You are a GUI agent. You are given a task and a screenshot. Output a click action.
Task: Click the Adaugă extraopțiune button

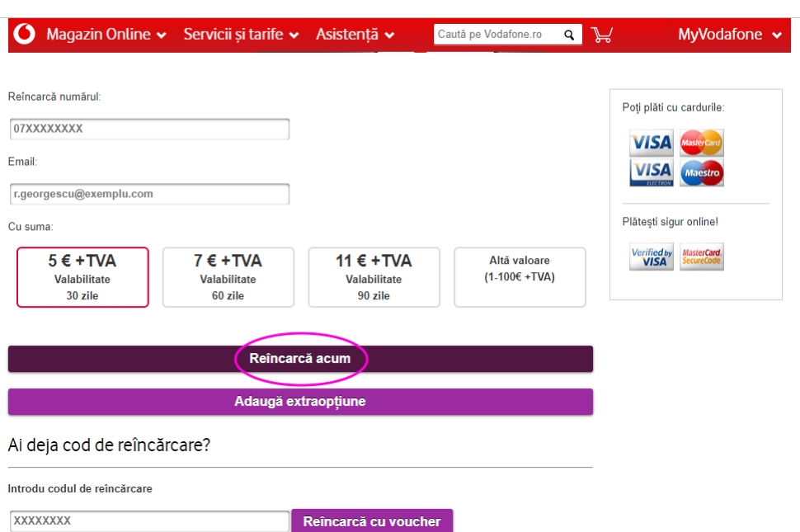coord(300,402)
